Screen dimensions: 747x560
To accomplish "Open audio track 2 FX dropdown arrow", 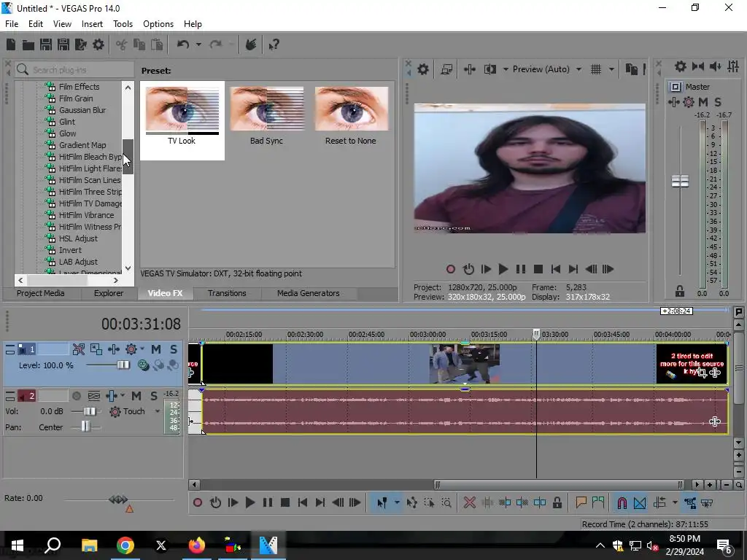I will click(x=123, y=396).
